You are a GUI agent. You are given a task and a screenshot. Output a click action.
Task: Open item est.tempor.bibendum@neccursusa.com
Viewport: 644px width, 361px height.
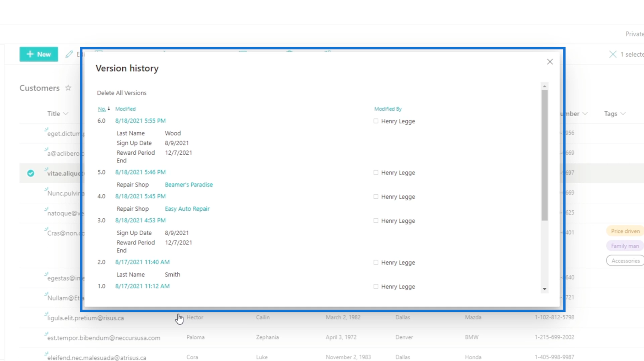pyautogui.click(x=104, y=338)
